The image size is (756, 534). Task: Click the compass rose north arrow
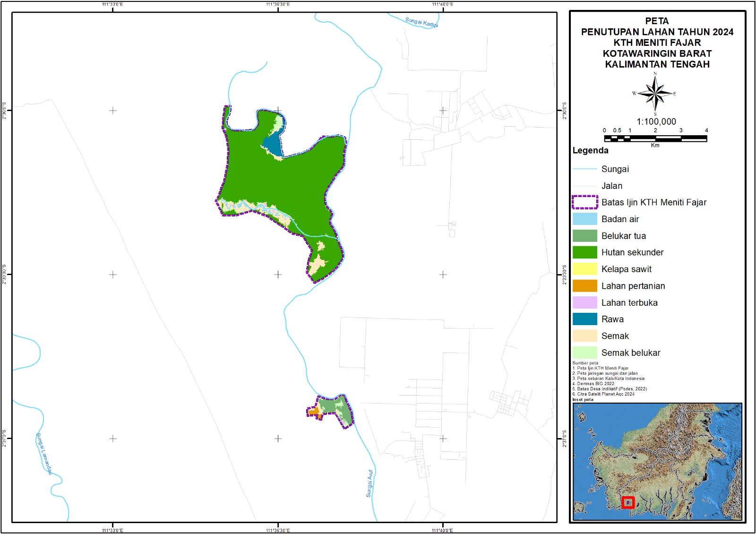coord(655,93)
